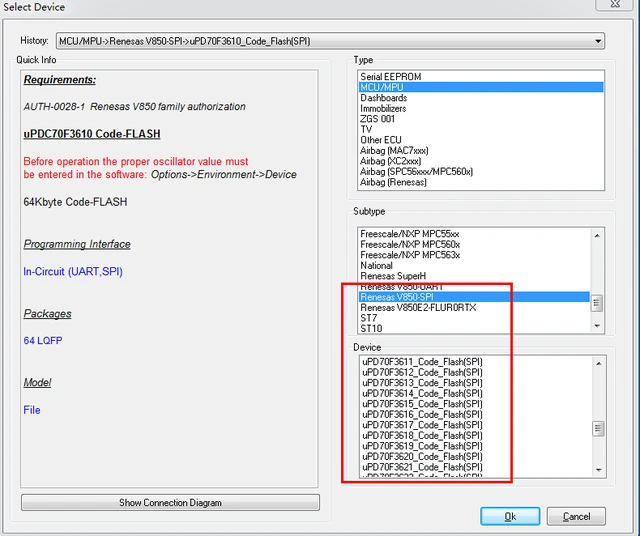Open the History dropdown arrow

(598, 41)
